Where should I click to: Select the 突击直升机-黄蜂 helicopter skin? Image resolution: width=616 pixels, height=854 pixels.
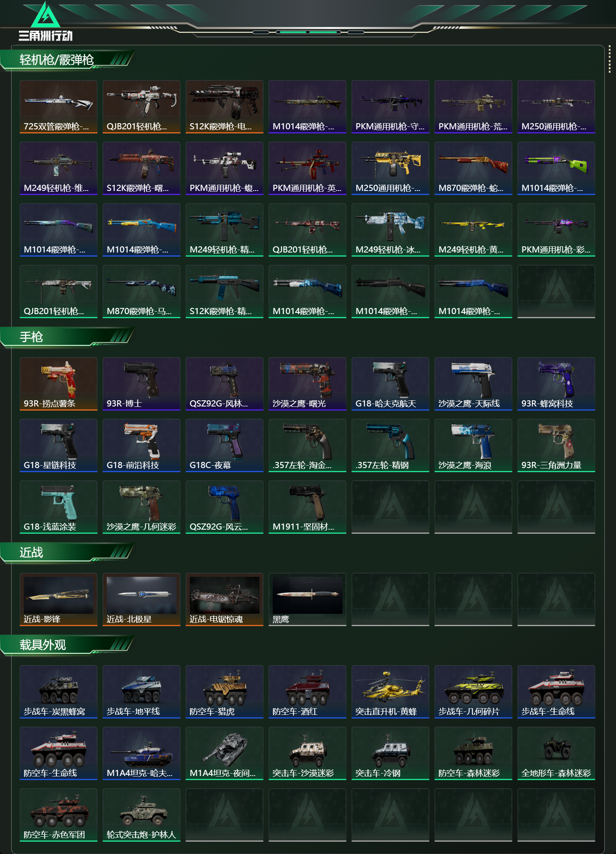(391, 692)
